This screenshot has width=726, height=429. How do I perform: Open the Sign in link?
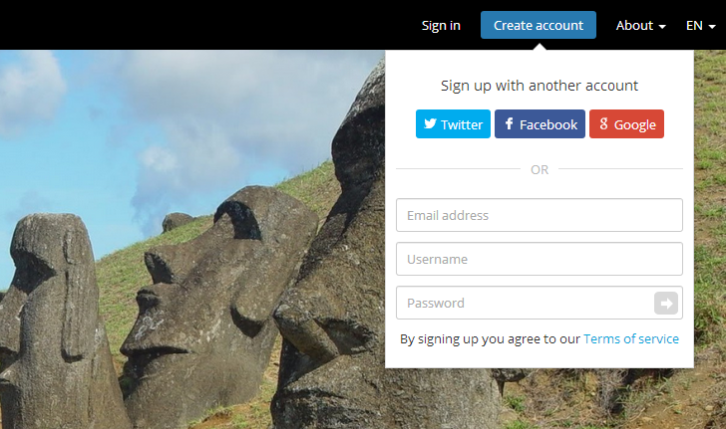[441, 25]
